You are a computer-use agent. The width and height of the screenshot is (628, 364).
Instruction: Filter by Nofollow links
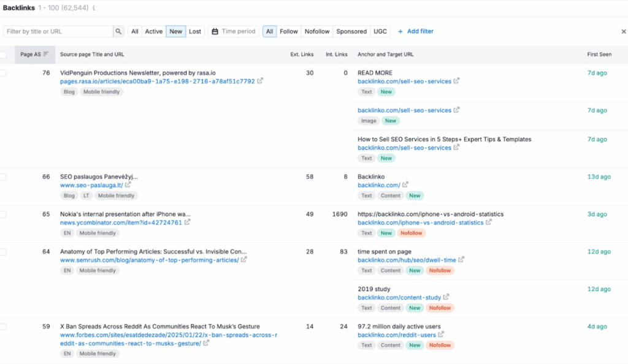(x=317, y=31)
